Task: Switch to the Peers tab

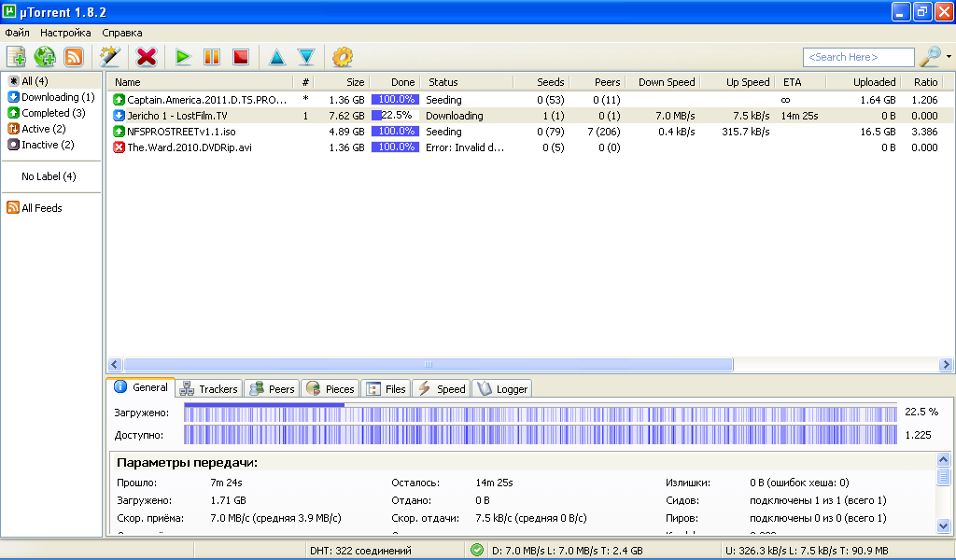Action: [272, 389]
